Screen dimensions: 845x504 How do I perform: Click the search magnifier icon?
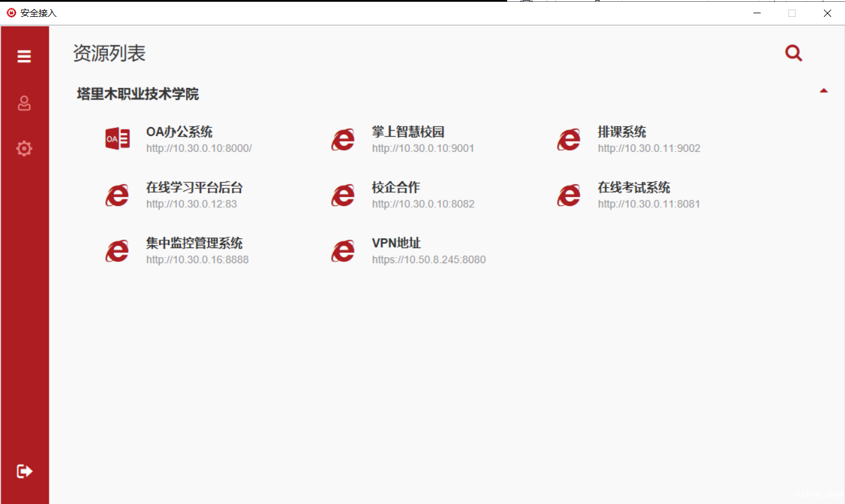[794, 53]
